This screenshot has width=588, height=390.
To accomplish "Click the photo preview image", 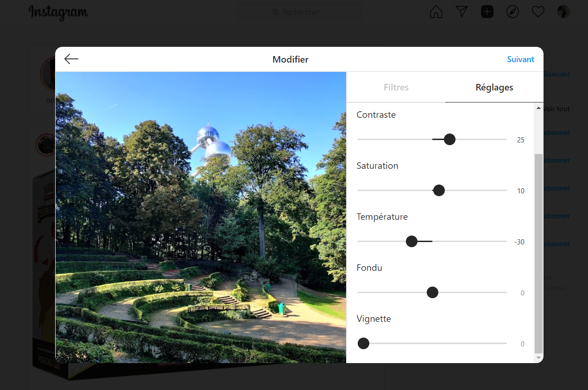I will pos(201,217).
